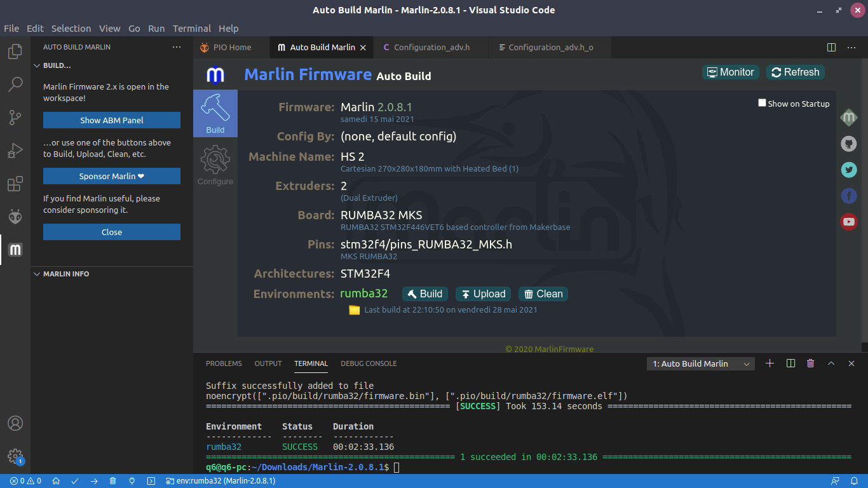Click the terminal prompt input line
868x488 pixels.
(527, 467)
